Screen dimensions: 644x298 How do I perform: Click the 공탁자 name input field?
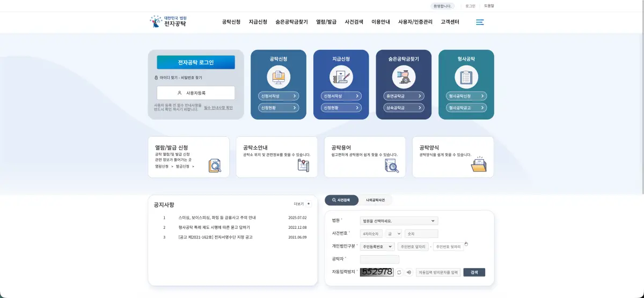[379, 259]
